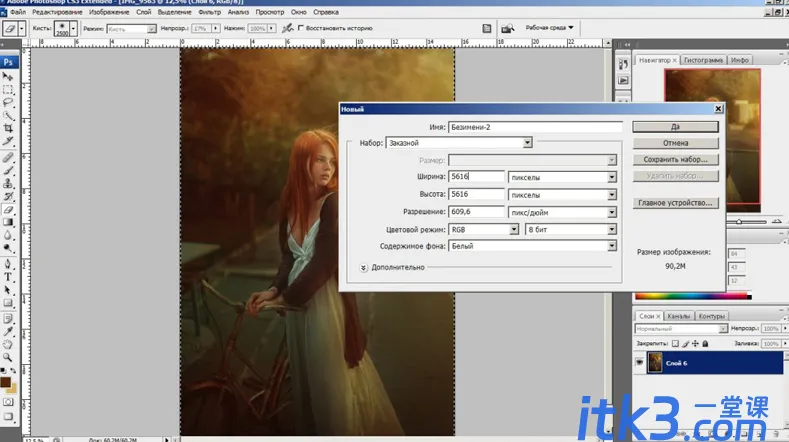Select the Blur tool

click(x=8, y=236)
